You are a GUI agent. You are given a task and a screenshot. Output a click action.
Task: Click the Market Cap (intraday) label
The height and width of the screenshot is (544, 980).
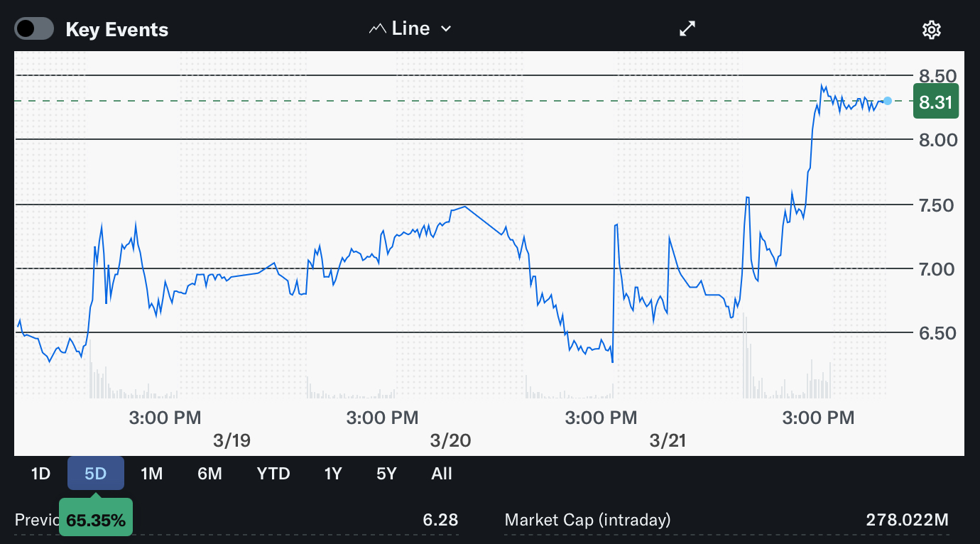[x=587, y=520]
